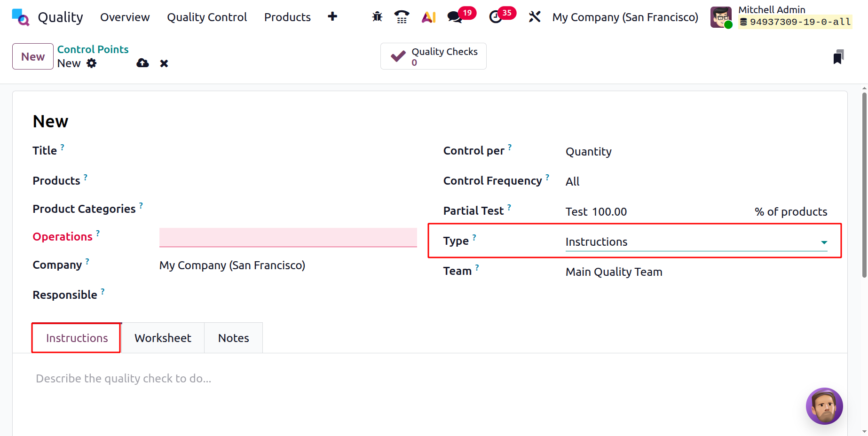This screenshot has width=868, height=436.
Task: Click the tools/wrench icon in the top bar
Action: tap(534, 16)
